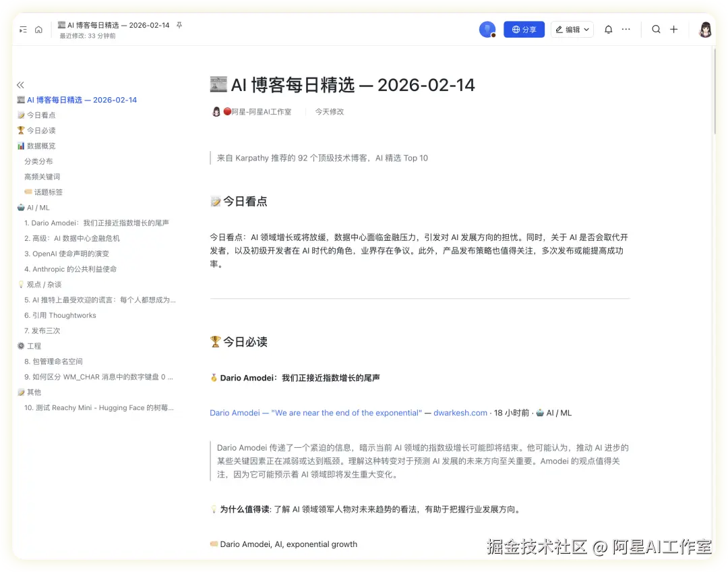Open the 编辑 mode dropdown
Screen dimensions: 728x572
[x=572, y=30]
